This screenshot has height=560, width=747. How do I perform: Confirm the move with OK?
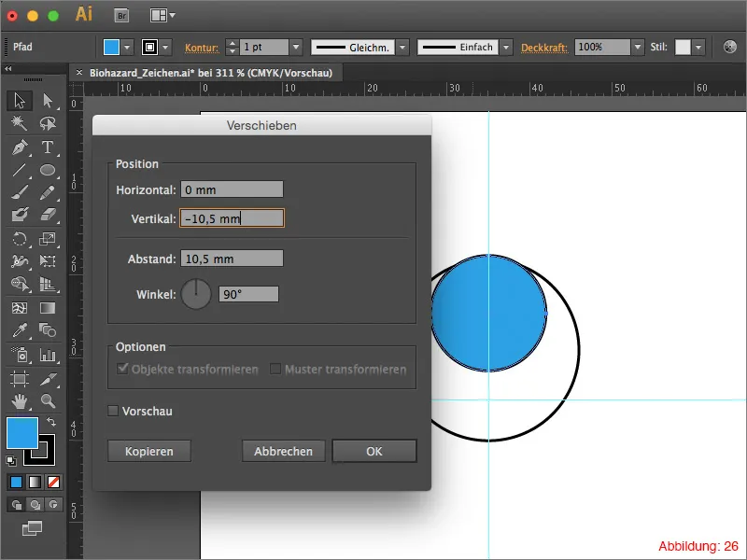tap(374, 451)
